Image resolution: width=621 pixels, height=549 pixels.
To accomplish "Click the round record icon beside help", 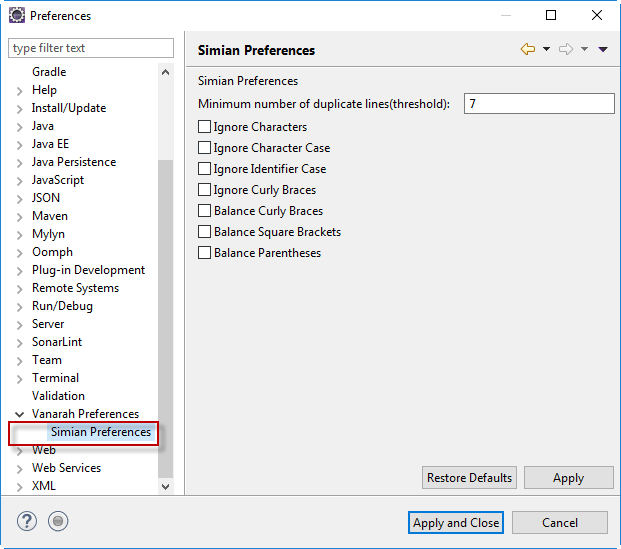I will [x=58, y=521].
